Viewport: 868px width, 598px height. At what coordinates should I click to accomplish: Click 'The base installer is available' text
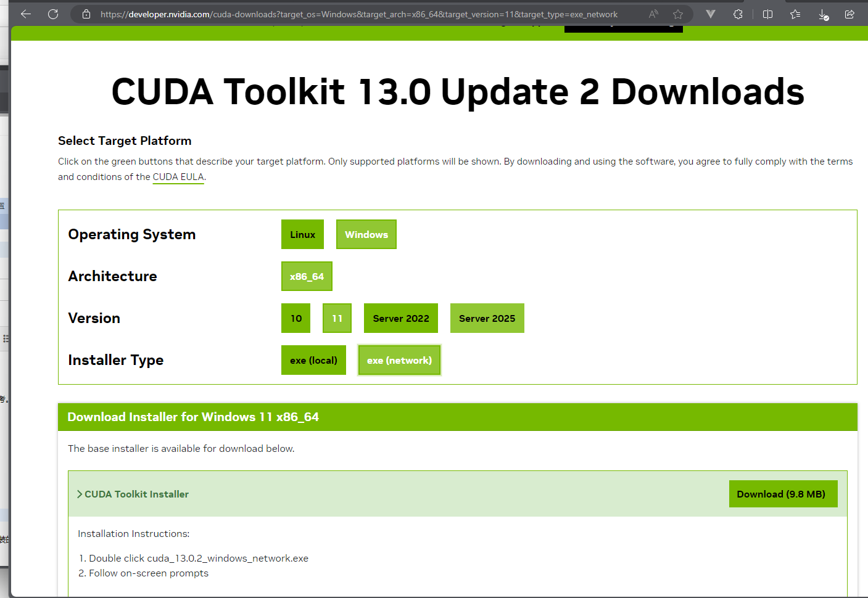pyautogui.click(x=181, y=448)
